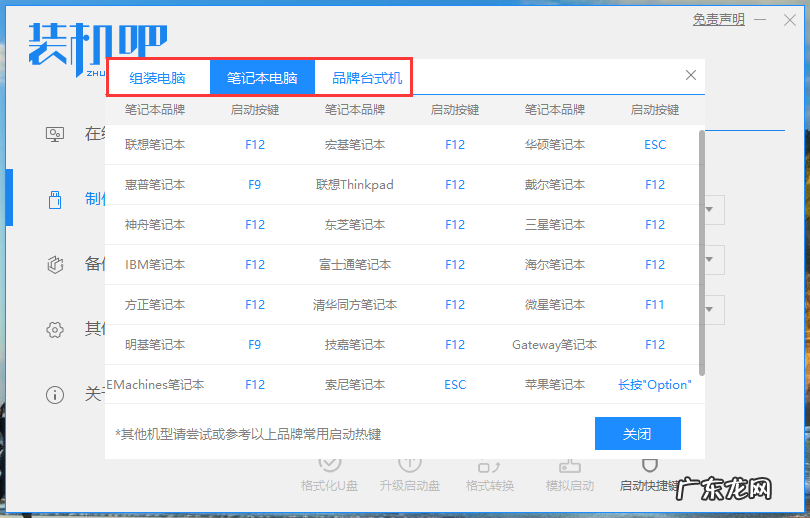Click the 技嘉笔记本 cell
810x518 pixels.
(355, 344)
